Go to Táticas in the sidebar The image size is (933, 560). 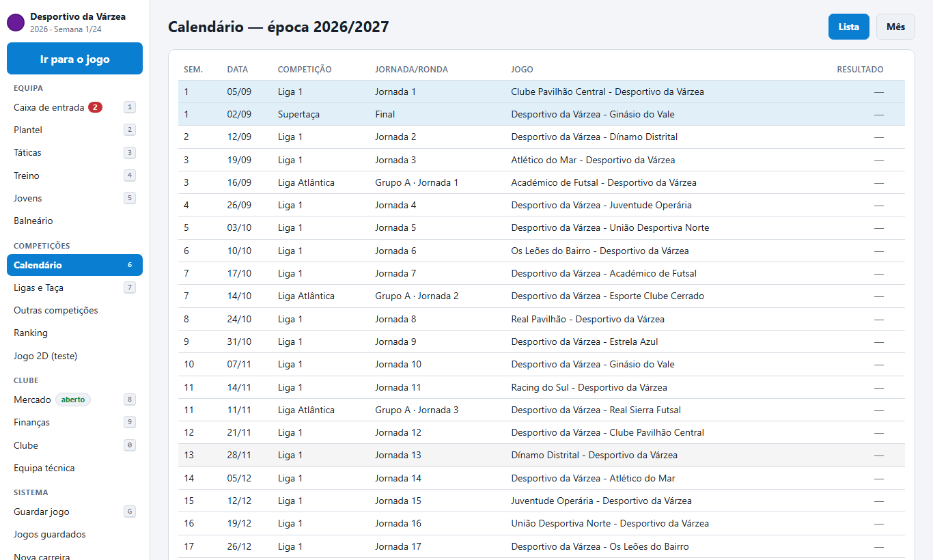click(74, 152)
